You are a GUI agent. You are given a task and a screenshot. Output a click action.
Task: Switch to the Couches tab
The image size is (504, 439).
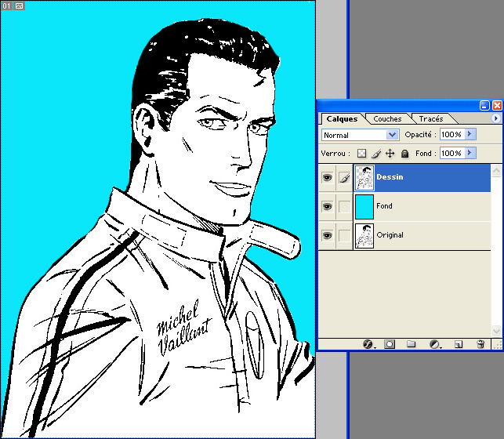[x=387, y=119]
